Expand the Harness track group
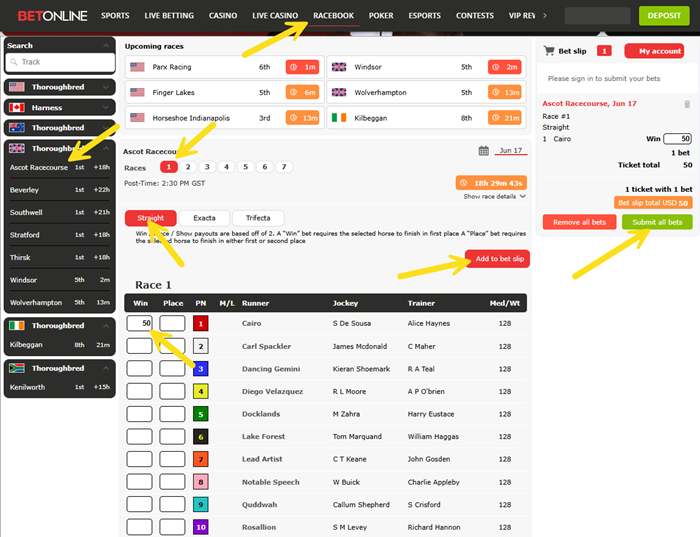 [106, 107]
